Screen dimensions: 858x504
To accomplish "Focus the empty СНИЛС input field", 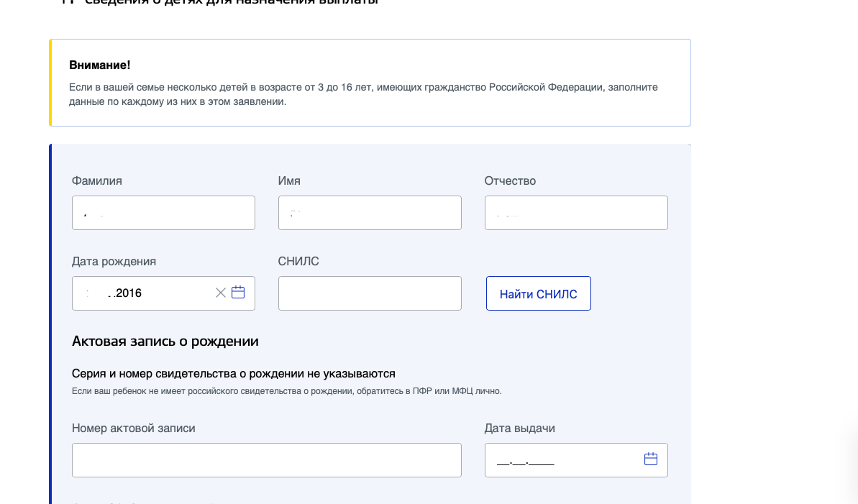I will pyautogui.click(x=370, y=293).
